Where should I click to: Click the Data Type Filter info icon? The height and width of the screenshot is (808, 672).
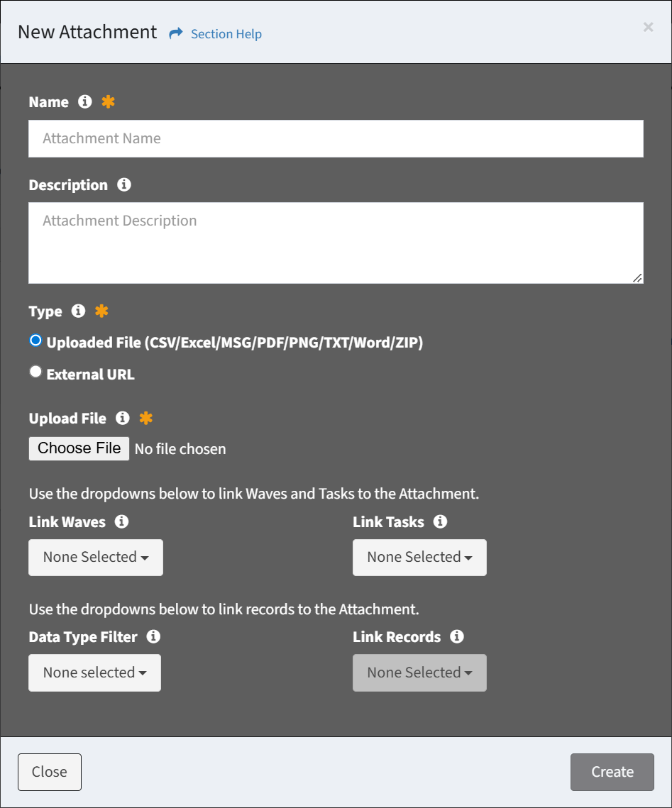(153, 636)
